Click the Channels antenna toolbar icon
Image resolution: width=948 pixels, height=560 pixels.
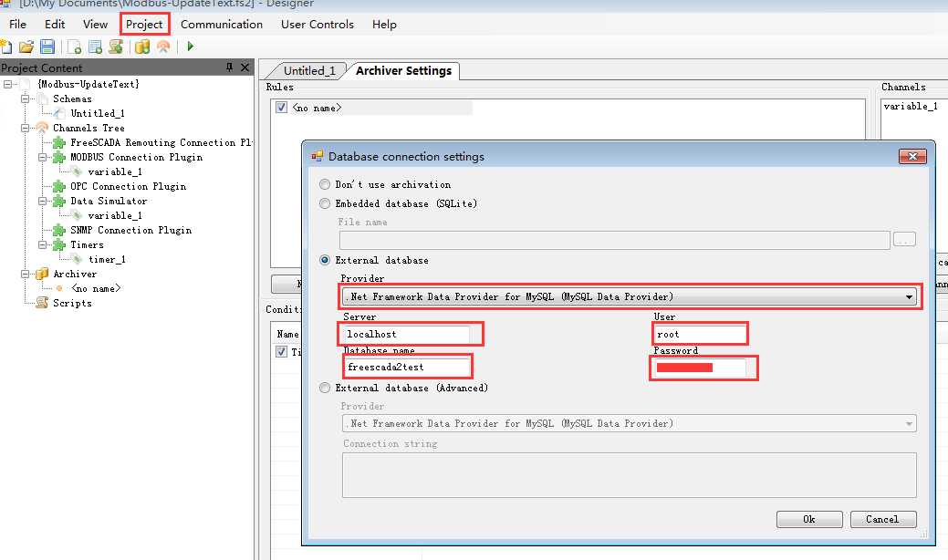[163, 47]
